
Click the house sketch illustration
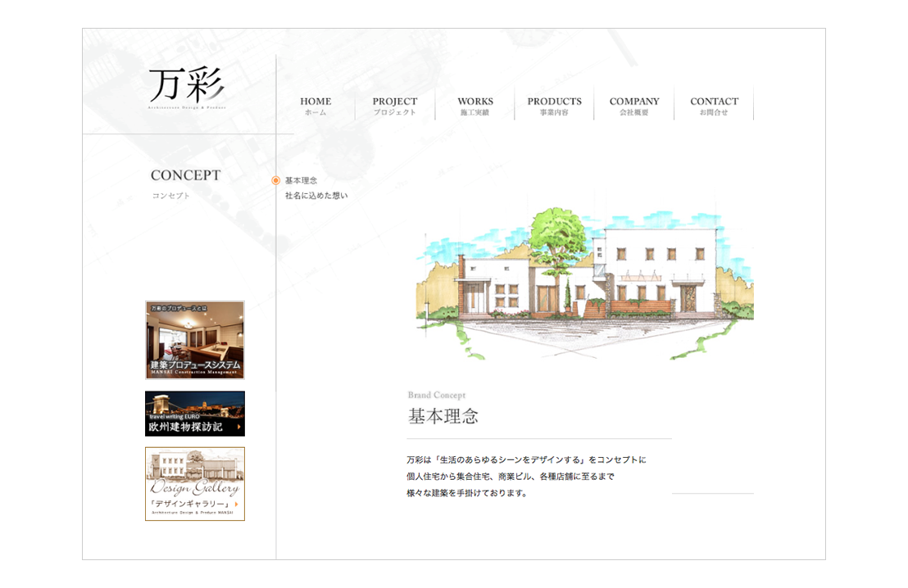pos(586,283)
